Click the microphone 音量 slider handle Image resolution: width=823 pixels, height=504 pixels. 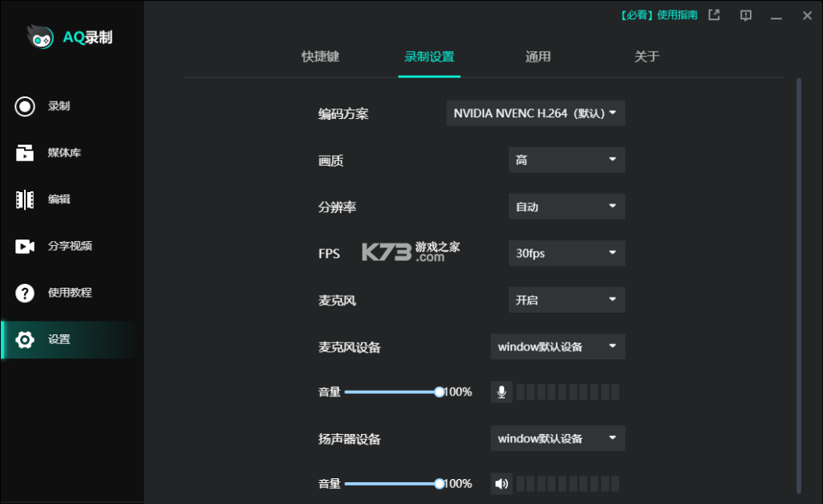point(440,392)
